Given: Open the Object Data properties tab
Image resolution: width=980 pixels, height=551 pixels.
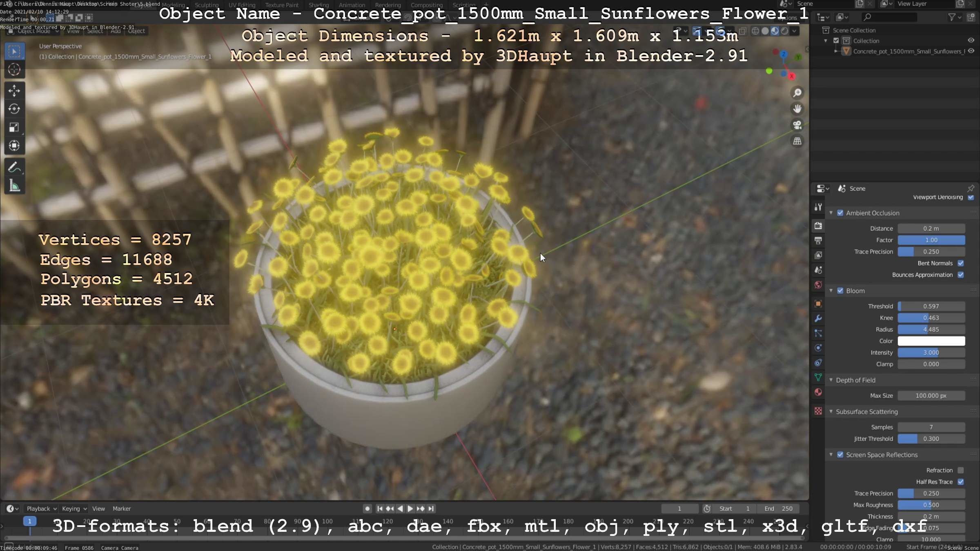Looking at the screenshot, I should tap(818, 377).
